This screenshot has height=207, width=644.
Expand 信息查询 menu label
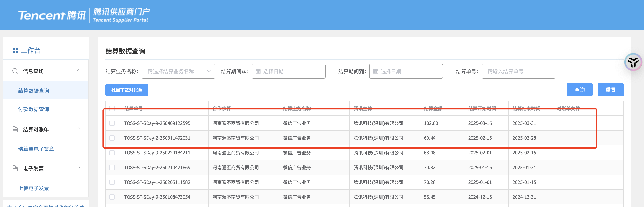click(x=33, y=71)
